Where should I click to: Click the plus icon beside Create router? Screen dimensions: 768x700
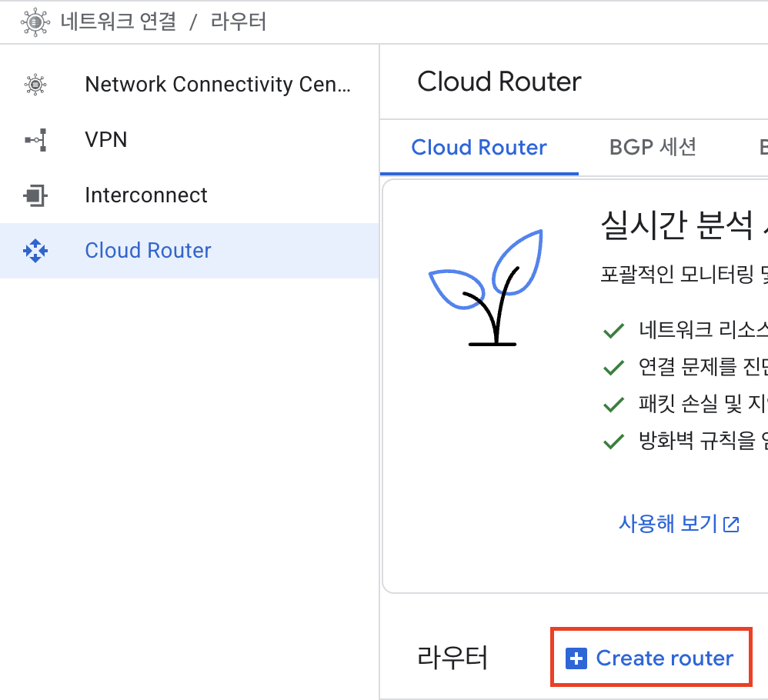coord(576,658)
